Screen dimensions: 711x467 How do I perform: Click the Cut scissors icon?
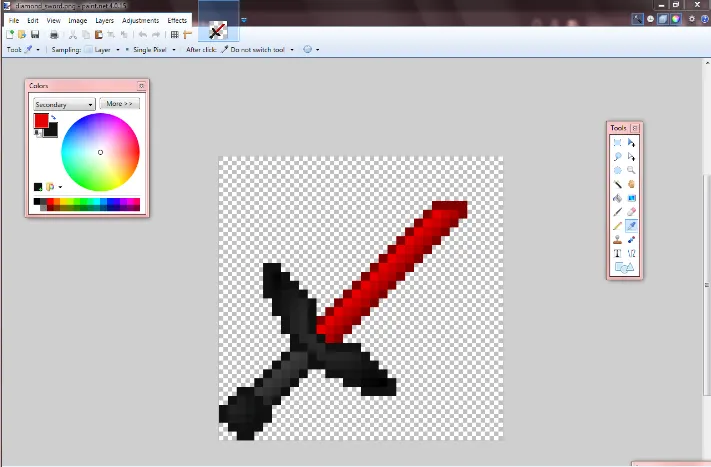[x=73, y=34]
